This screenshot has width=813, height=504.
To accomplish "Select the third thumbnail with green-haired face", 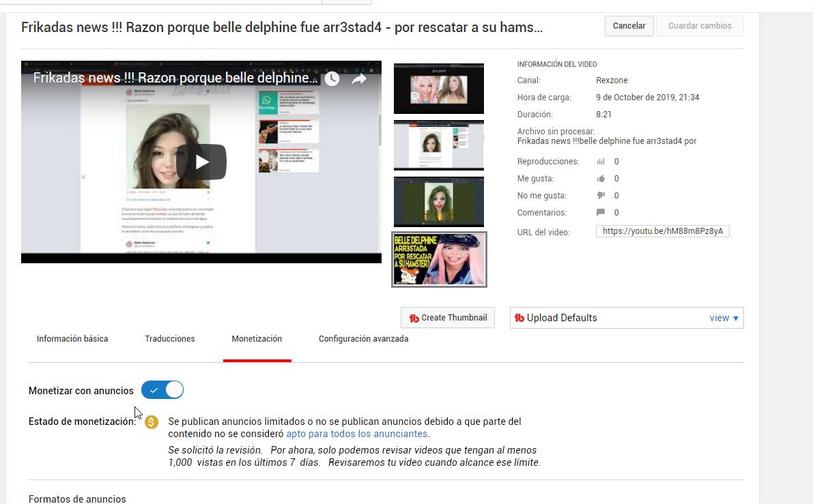I will pos(439,201).
